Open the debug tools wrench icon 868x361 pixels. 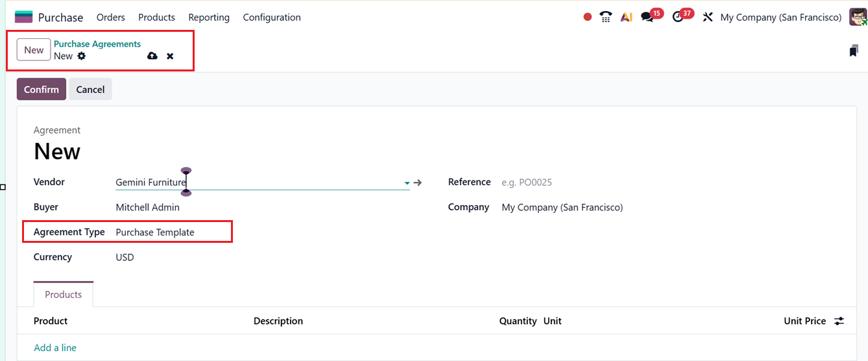(708, 18)
